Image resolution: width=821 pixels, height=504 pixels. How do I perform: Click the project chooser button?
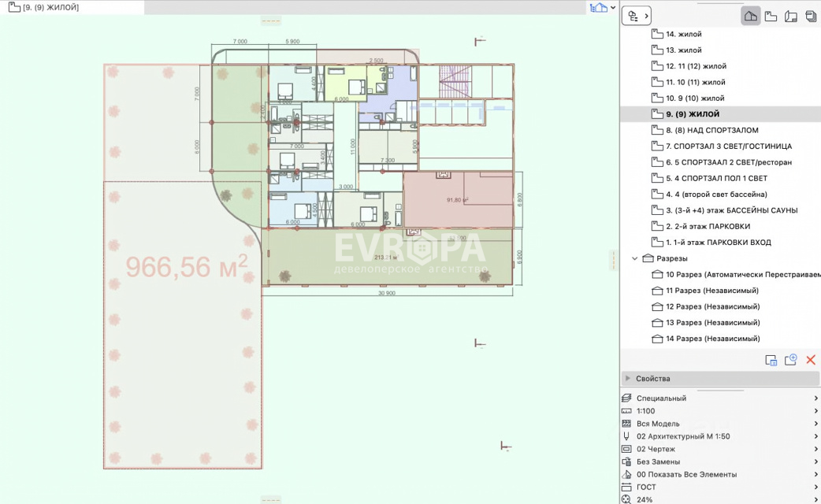tap(637, 16)
